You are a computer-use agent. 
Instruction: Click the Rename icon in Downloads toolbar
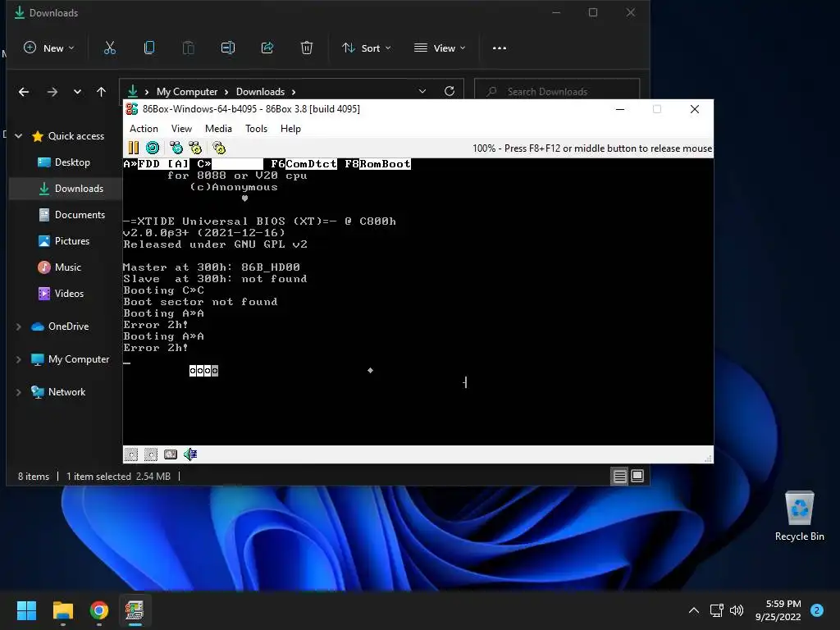click(x=228, y=48)
